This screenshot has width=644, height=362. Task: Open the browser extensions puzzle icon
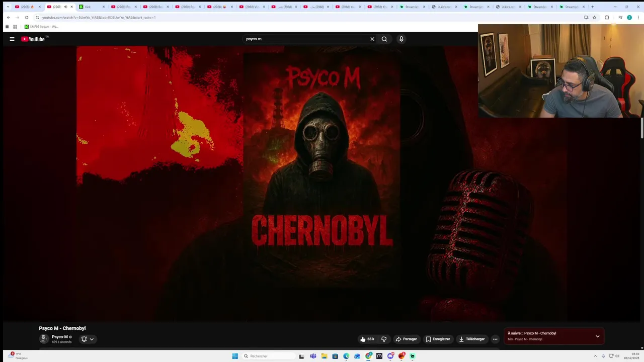pos(607,18)
